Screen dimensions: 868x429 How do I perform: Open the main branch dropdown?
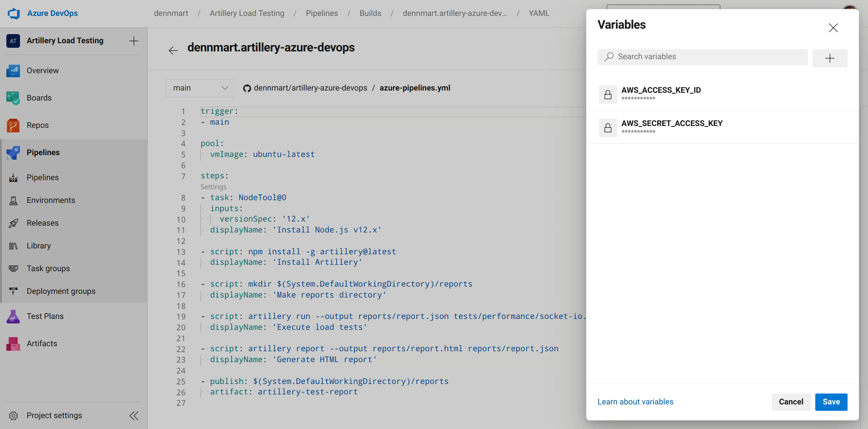point(200,88)
